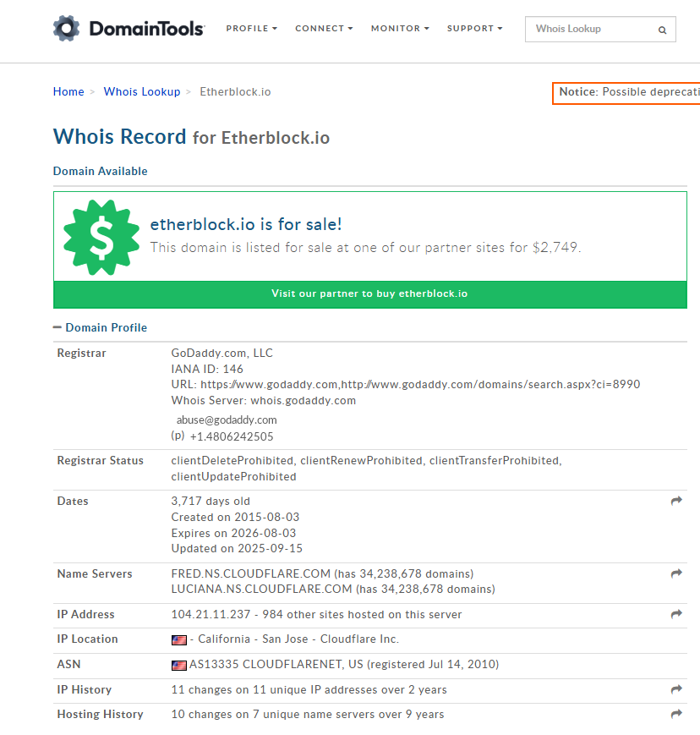Click the registrar URL line
Image resolution: width=700 pixels, height=735 pixels.
(406, 384)
